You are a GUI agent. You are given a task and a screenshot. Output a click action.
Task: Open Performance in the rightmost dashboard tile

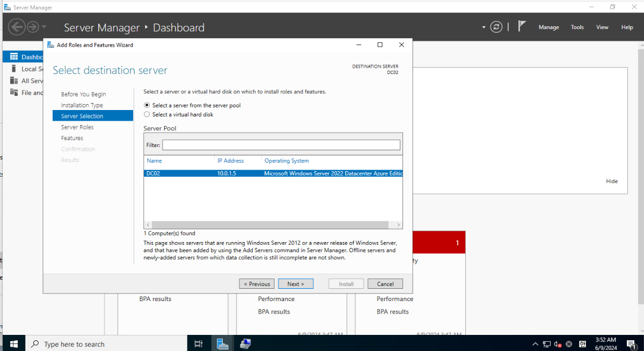pos(395,299)
